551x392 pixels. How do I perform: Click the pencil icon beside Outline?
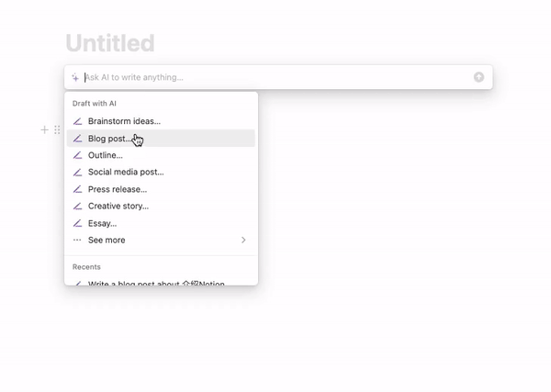coord(78,155)
